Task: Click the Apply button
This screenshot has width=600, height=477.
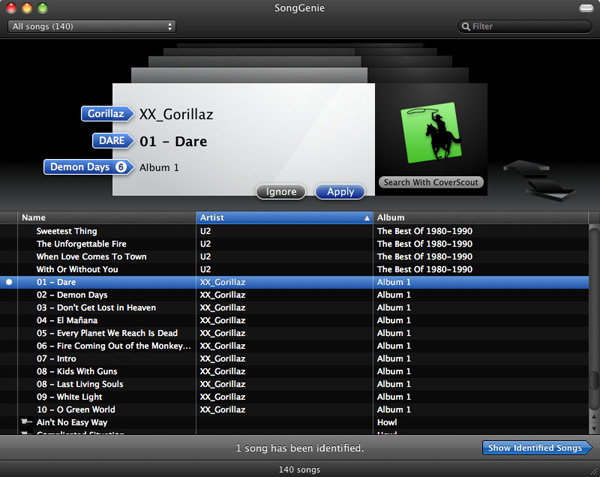Action: 340,192
